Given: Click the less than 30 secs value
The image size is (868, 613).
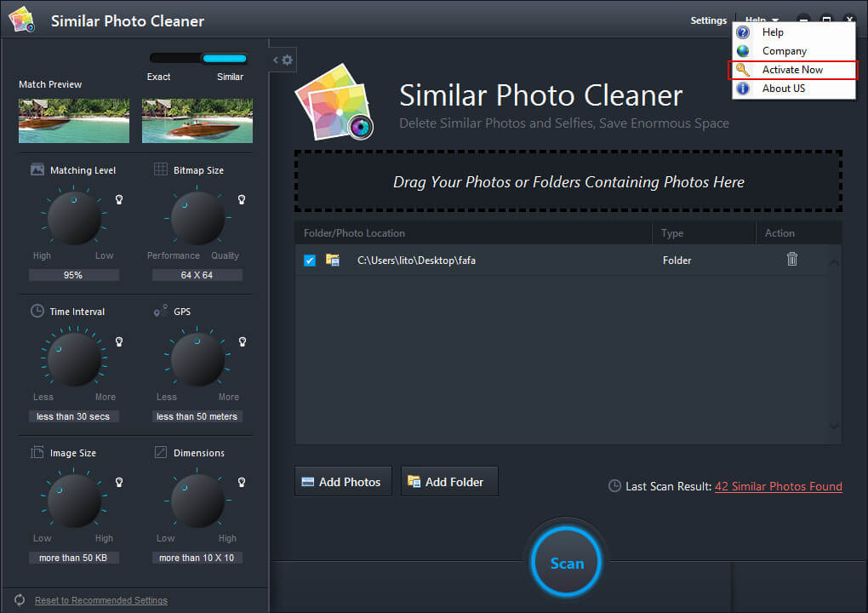Looking at the screenshot, I should click(74, 416).
